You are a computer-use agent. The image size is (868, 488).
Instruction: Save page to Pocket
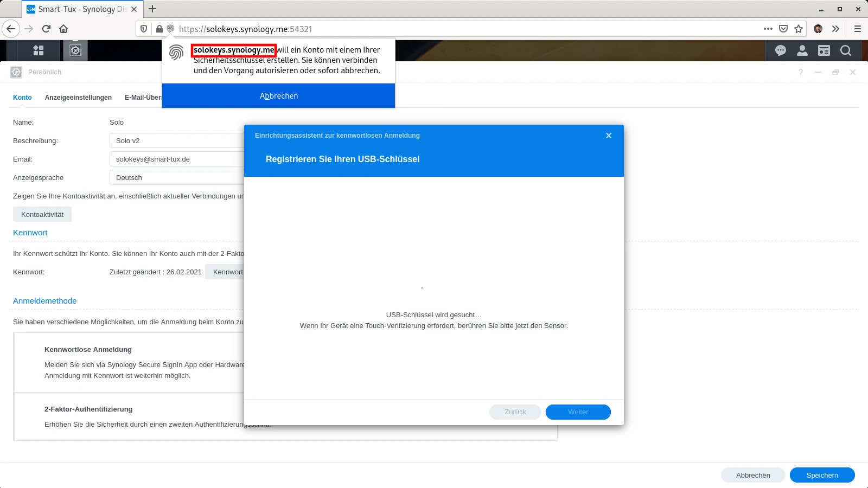783,29
